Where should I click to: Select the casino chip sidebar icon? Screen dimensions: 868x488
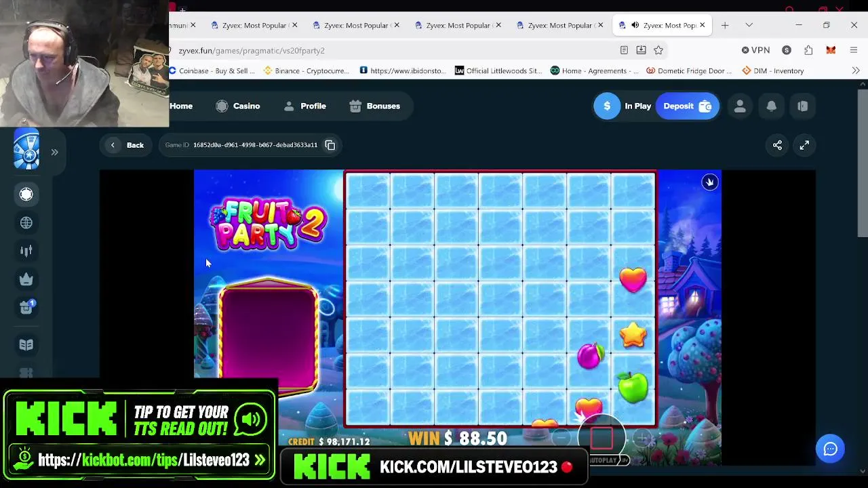tap(26, 195)
